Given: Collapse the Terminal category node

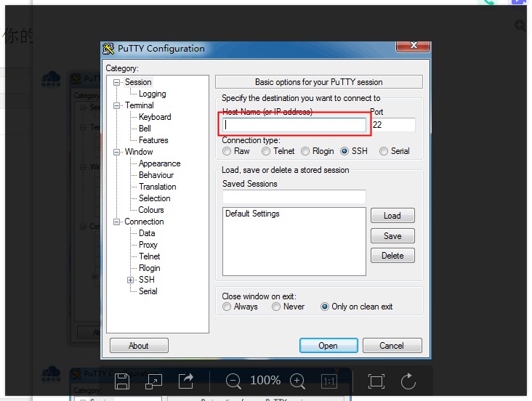Looking at the screenshot, I should click(117, 105).
